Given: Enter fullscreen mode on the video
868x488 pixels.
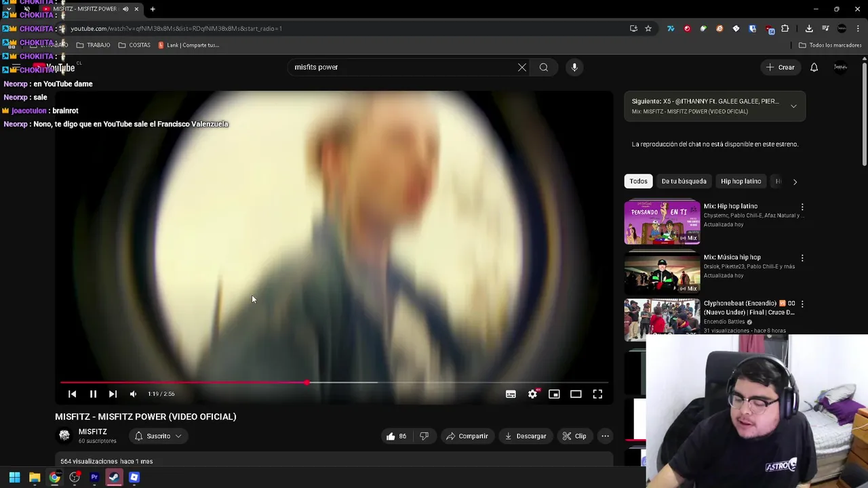Looking at the screenshot, I should [597, 394].
